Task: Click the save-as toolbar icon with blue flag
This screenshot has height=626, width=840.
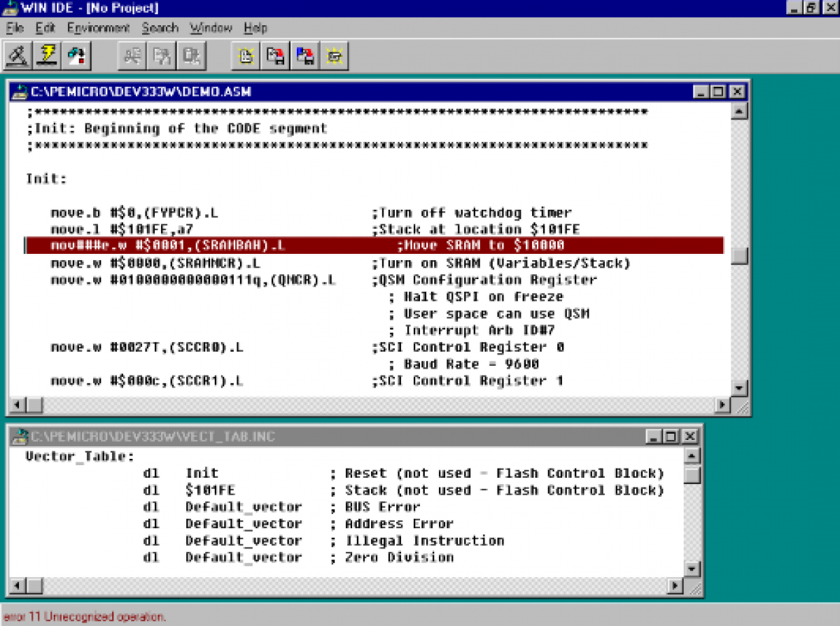Action: [x=304, y=55]
